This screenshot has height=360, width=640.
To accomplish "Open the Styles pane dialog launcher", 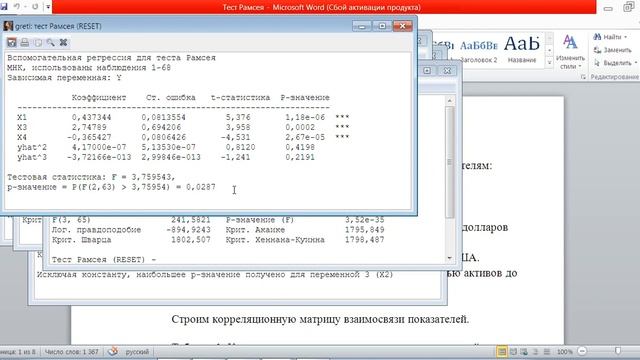I will pos(583,77).
